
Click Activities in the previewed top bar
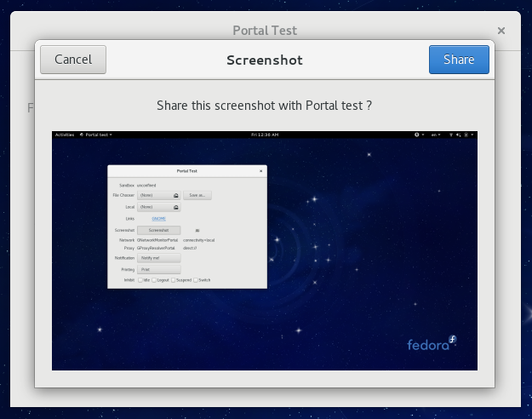pos(64,135)
